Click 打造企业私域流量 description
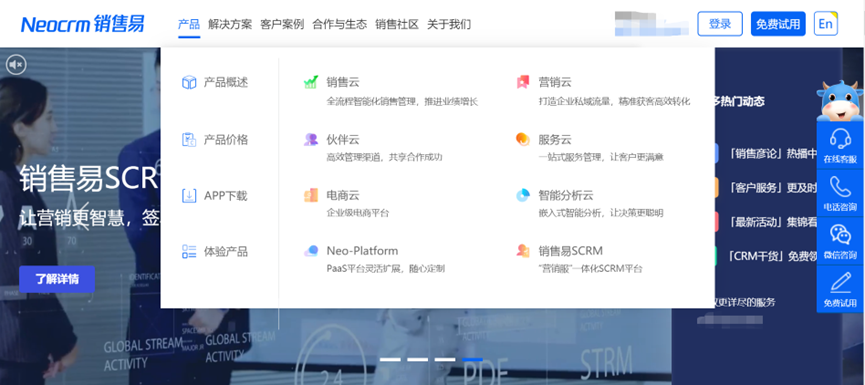This screenshot has height=385, width=865. 614,101
